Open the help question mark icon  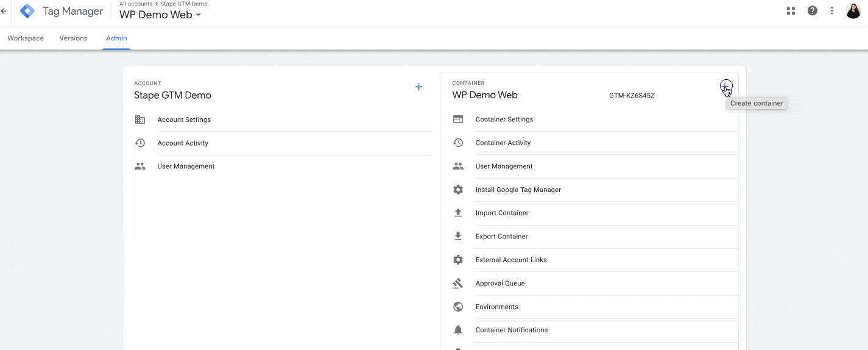812,10
